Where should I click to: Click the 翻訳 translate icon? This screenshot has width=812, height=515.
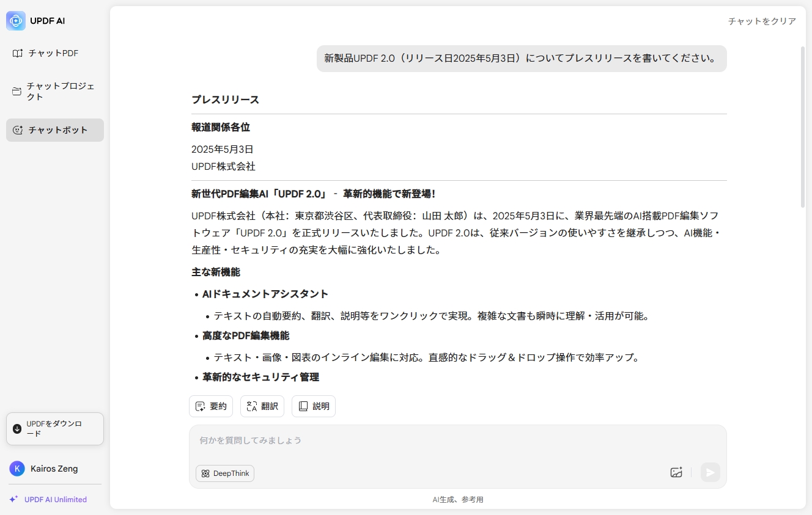[251, 406]
